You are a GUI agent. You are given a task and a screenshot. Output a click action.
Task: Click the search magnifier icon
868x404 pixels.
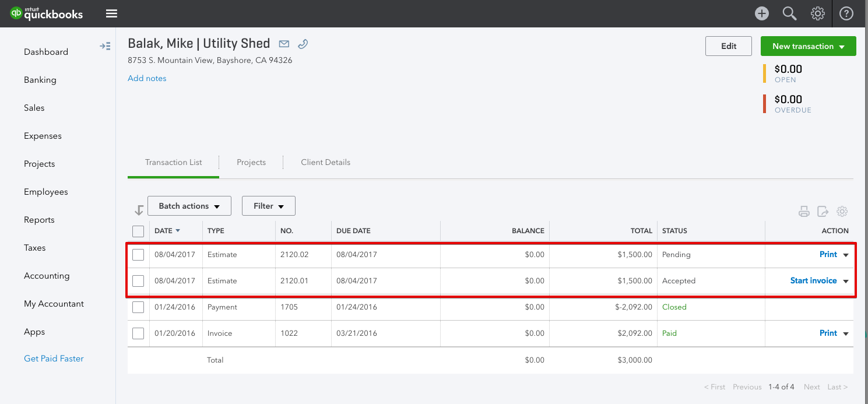coord(789,13)
